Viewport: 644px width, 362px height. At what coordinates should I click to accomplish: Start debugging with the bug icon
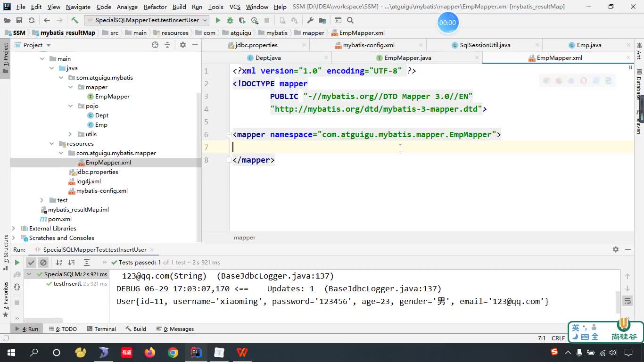[x=230, y=20]
